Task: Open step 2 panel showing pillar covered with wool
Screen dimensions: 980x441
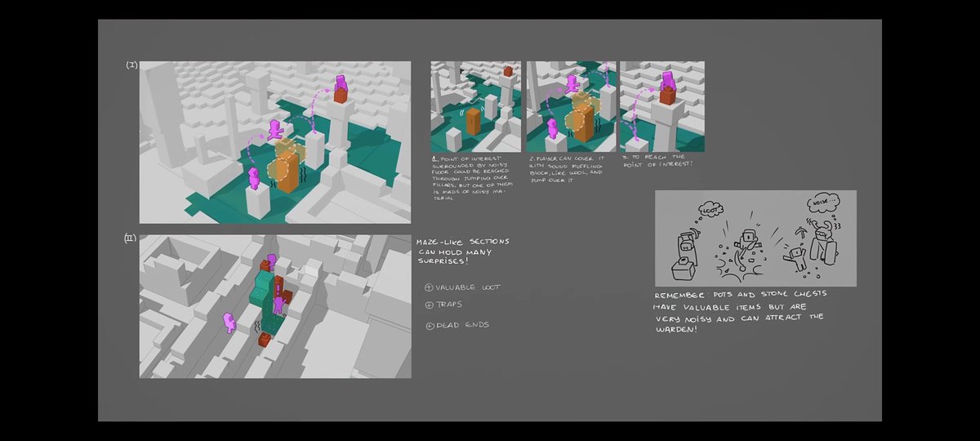Action: (x=572, y=106)
